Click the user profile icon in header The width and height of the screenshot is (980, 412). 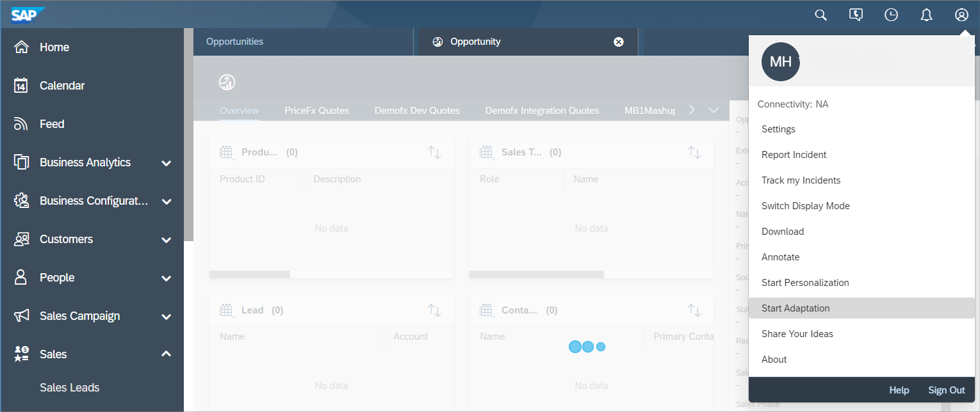961,15
